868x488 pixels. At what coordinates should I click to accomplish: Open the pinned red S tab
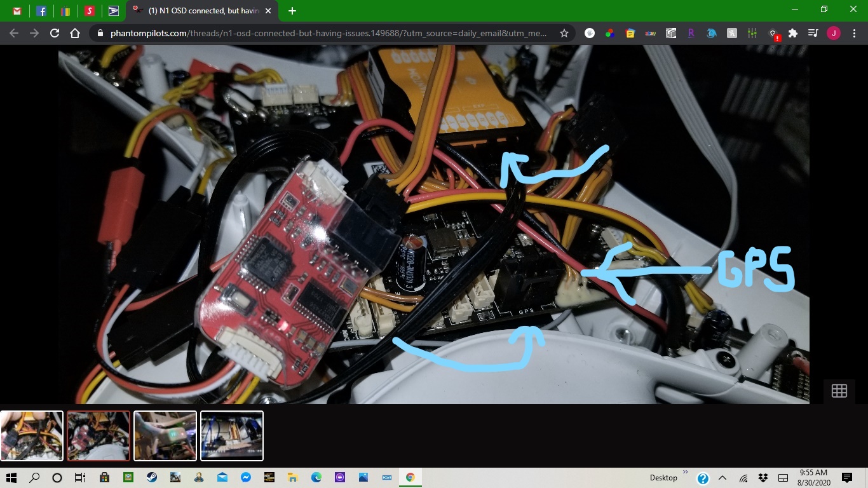(90, 11)
